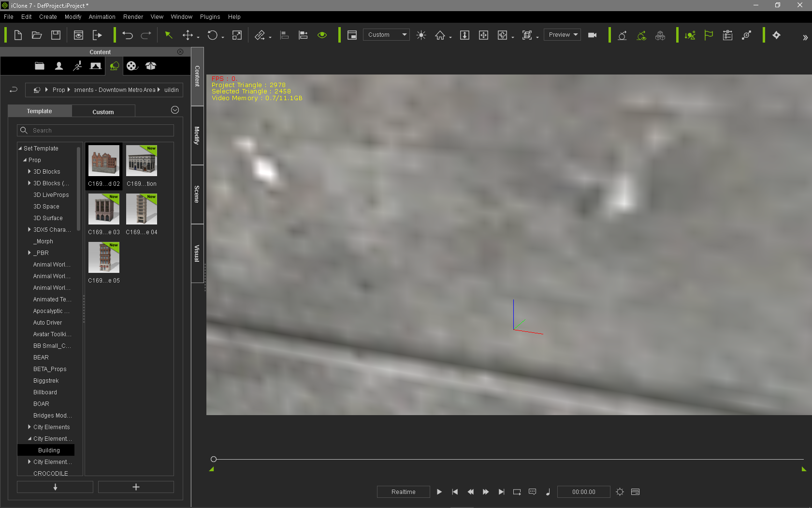
Task: Open the Render menu
Action: click(x=133, y=16)
